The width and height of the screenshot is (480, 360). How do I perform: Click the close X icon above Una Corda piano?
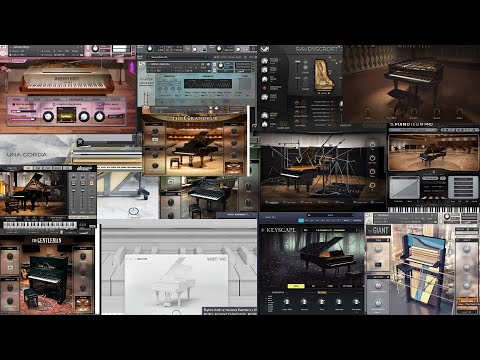coord(80,142)
